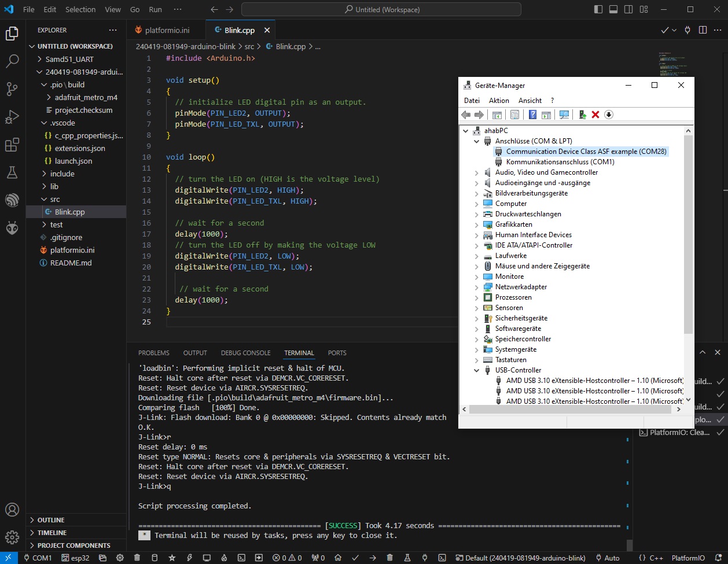728x564 pixels.
Task: Open the Source Control view
Action: click(x=12, y=89)
